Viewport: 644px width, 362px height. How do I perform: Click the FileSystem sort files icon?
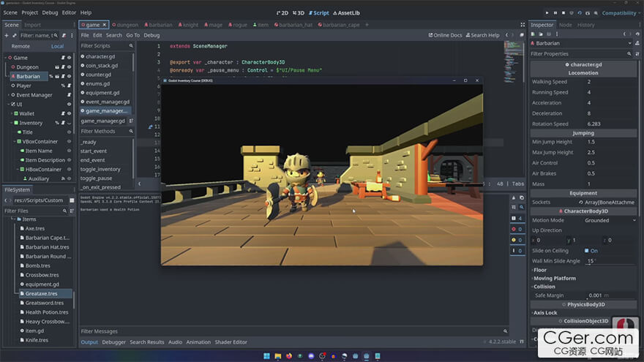tap(72, 211)
